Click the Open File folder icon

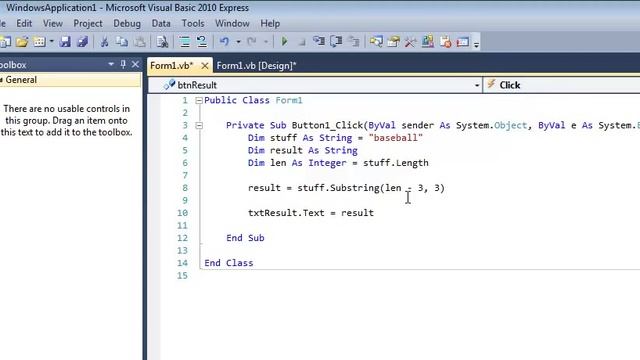click(22, 42)
